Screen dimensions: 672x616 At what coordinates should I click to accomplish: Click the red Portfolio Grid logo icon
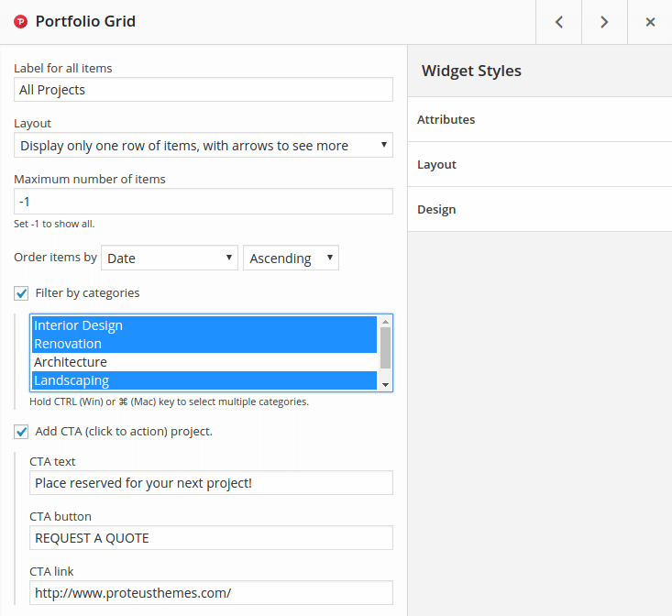click(21, 22)
